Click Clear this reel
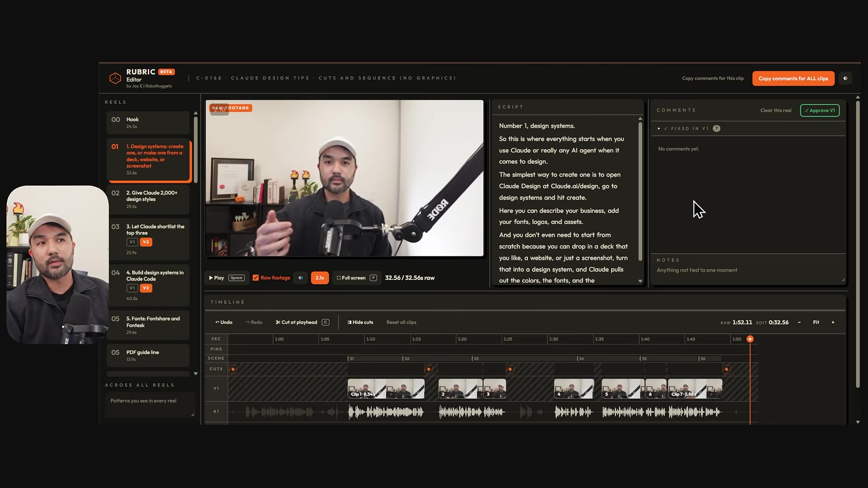This screenshot has height=488, width=868. tap(776, 110)
